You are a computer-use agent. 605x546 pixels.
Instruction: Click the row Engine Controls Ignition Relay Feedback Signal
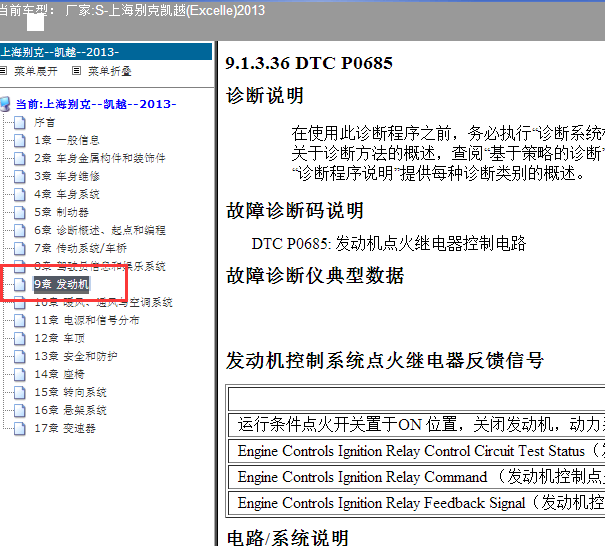[417, 503]
